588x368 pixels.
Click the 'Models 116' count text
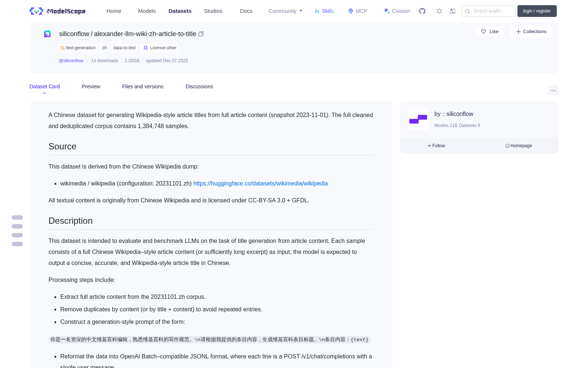click(x=446, y=125)
